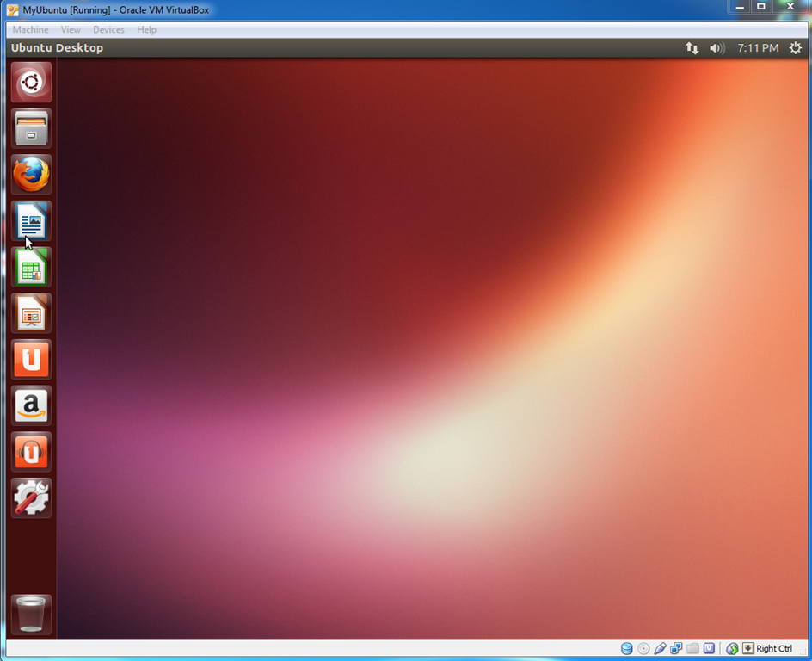The image size is (812, 661).
Task: Close the MyUbuntu VirtualBox window
Action: click(x=790, y=7)
